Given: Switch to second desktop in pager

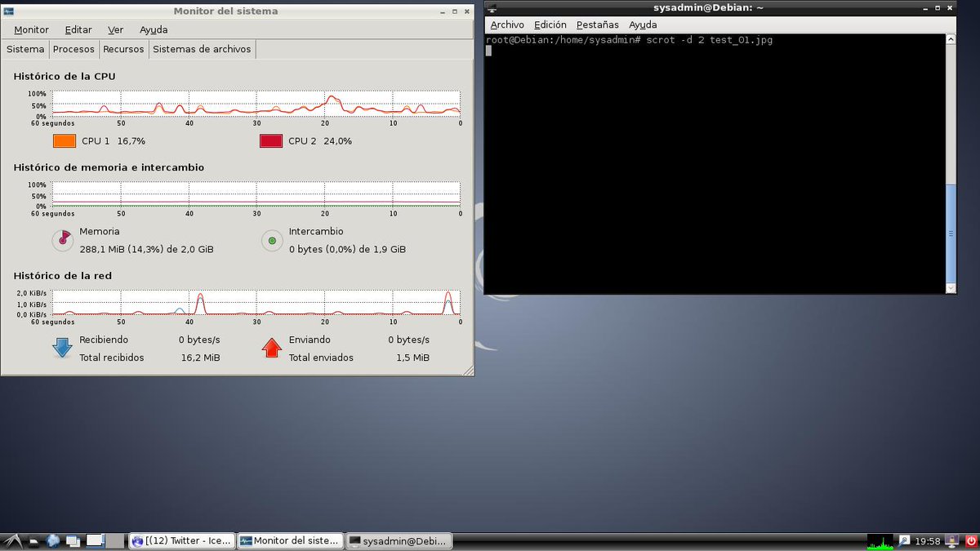Looking at the screenshot, I should [115, 540].
